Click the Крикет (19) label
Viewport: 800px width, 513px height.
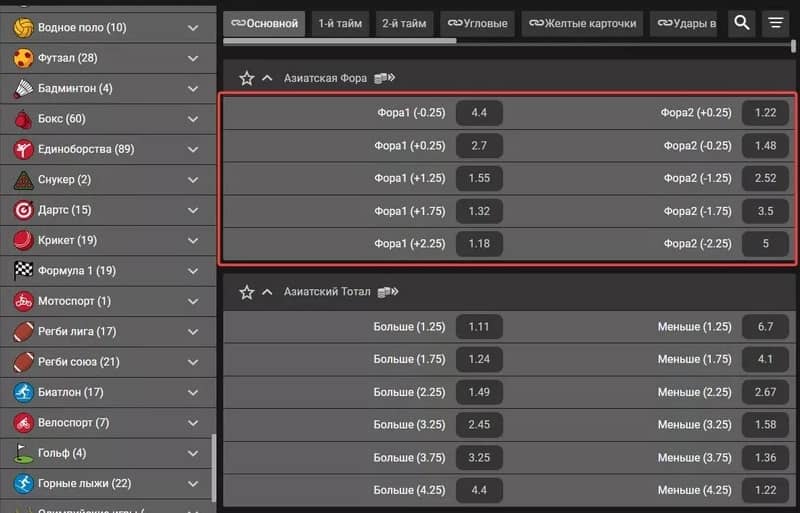tap(67, 240)
